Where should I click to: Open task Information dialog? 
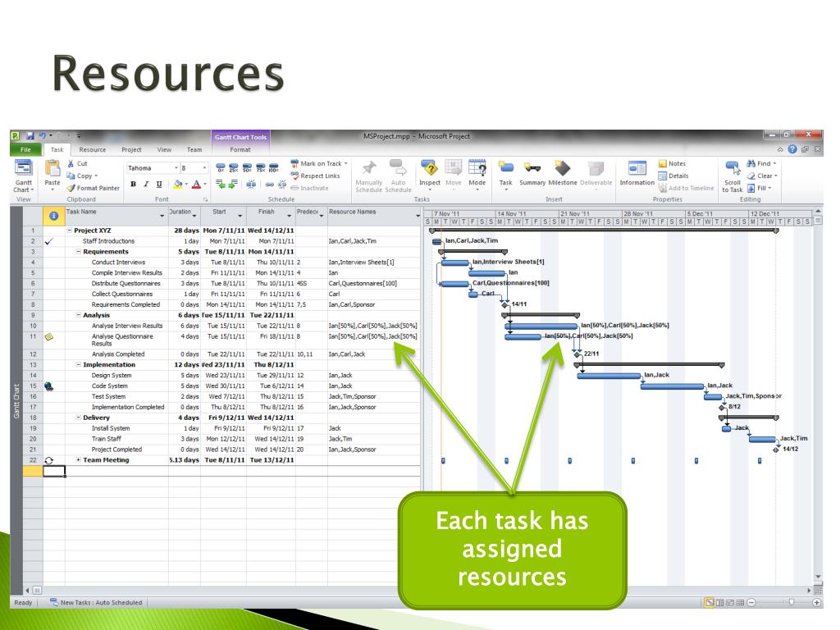click(637, 174)
